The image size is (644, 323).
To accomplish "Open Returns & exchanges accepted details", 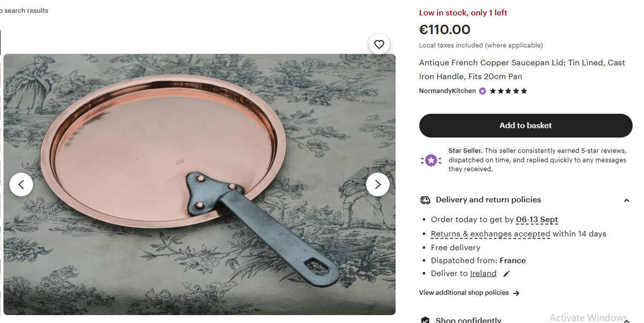I will 490,234.
